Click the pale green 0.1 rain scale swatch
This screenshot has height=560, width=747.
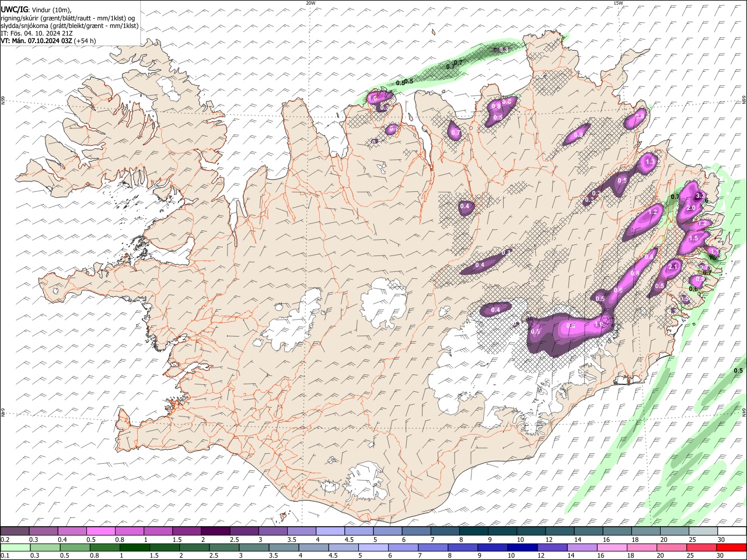pyautogui.click(x=15, y=547)
